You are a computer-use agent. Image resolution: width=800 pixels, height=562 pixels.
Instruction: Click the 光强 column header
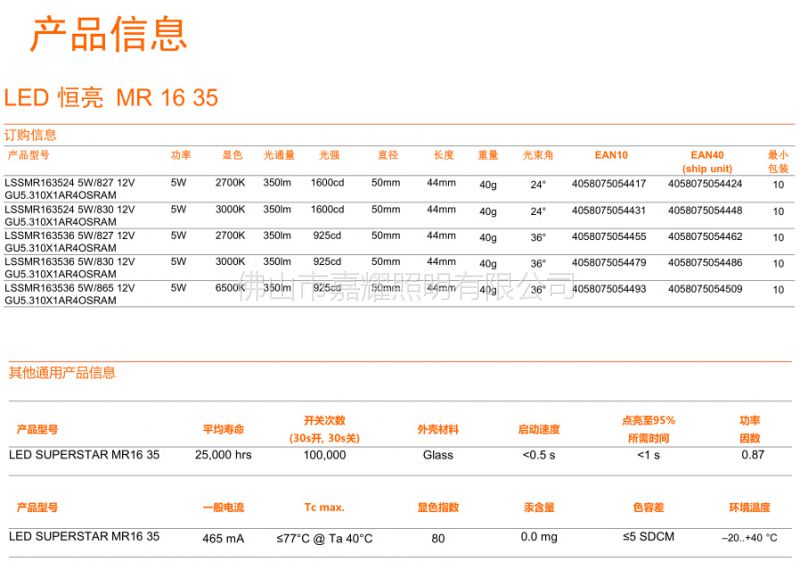[x=329, y=155]
